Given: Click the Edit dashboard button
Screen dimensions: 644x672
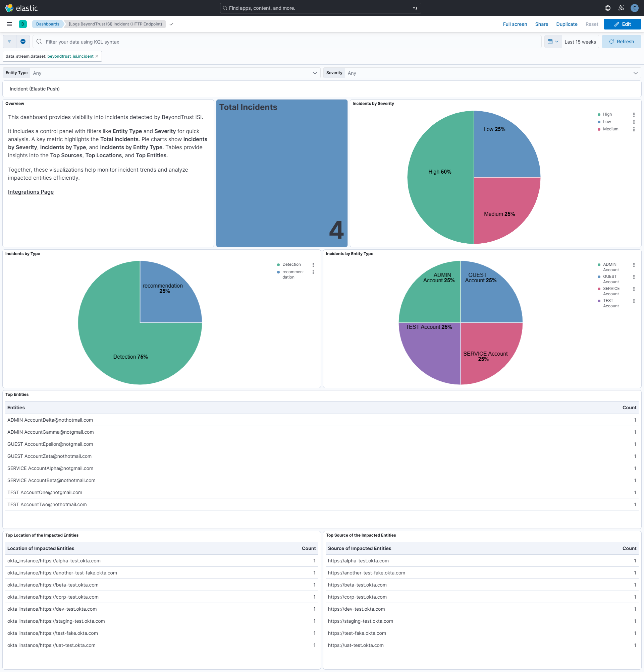Looking at the screenshot, I should (x=622, y=24).
